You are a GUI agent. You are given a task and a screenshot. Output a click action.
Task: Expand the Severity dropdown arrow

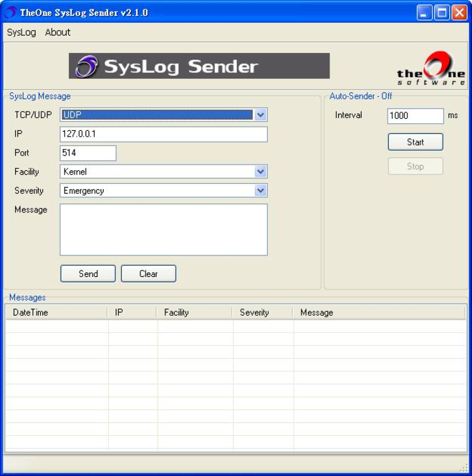click(x=261, y=190)
